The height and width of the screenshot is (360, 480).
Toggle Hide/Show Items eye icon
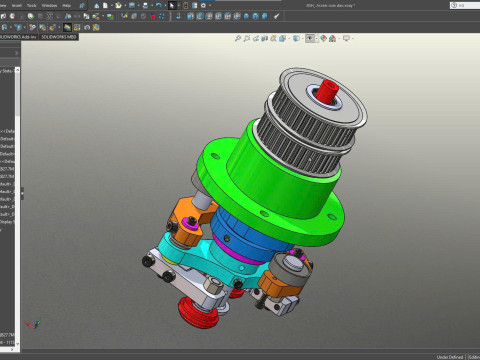(310, 39)
